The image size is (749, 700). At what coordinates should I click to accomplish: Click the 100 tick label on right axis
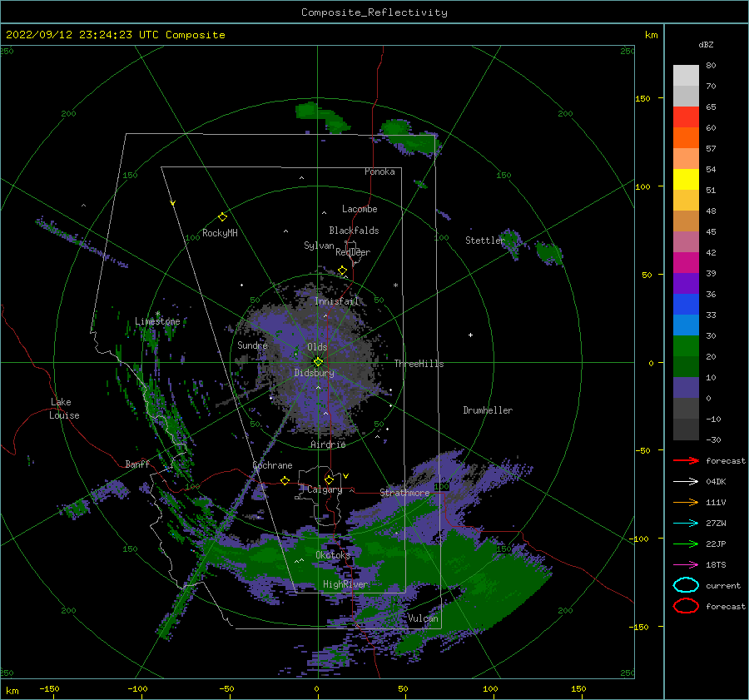(x=642, y=186)
